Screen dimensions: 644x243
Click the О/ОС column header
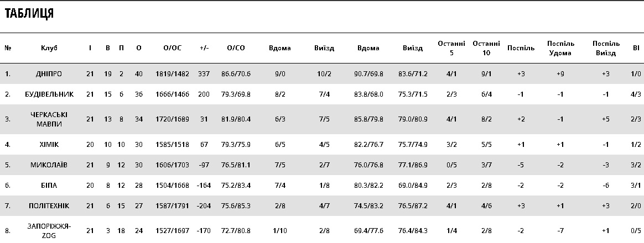coord(172,48)
